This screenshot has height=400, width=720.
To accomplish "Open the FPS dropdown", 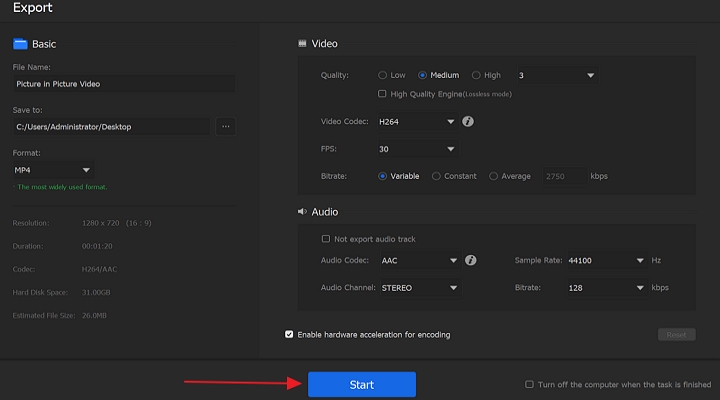I will pyautogui.click(x=416, y=149).
